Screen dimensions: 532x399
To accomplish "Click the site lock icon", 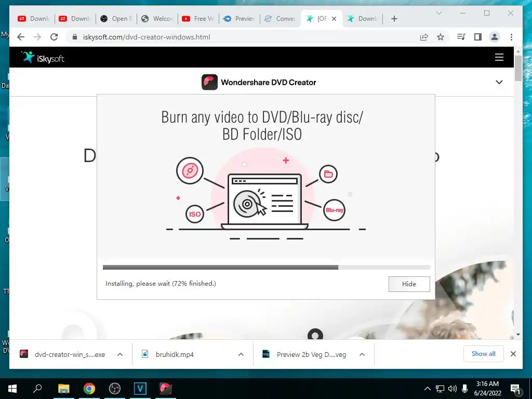I will coord(75,37).
